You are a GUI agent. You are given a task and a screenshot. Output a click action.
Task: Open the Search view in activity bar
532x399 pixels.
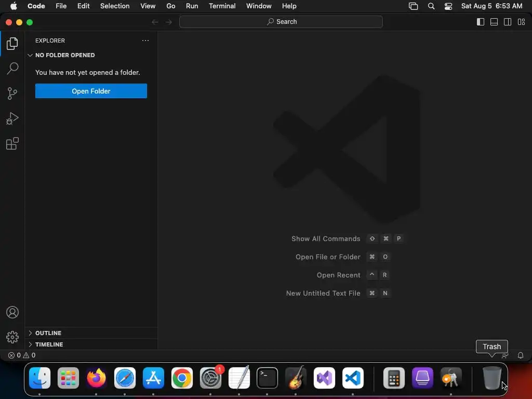click(x=12, y=68)
